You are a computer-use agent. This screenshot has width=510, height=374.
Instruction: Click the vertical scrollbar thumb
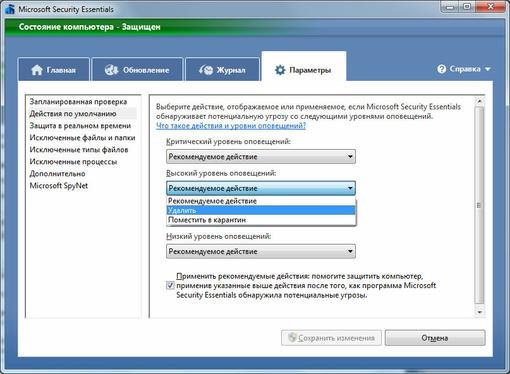479,205
